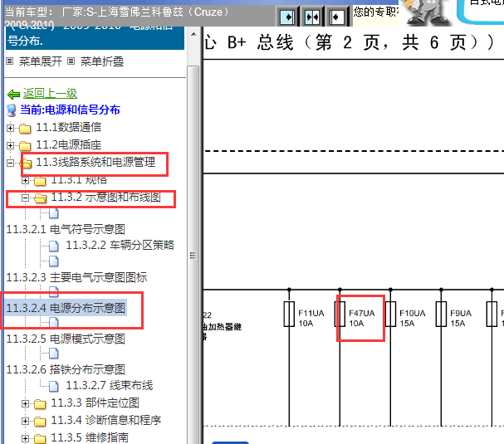Viewport: 504px width, 444px height.
Task: Click the 11.3.3 部件定位图 folder icon
Action: (40, 404)
